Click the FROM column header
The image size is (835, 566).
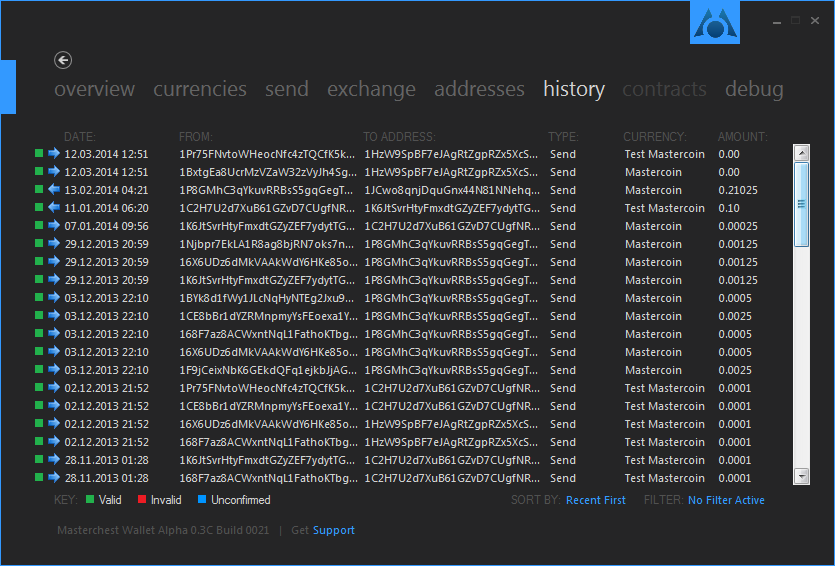[x=195, y=137]
